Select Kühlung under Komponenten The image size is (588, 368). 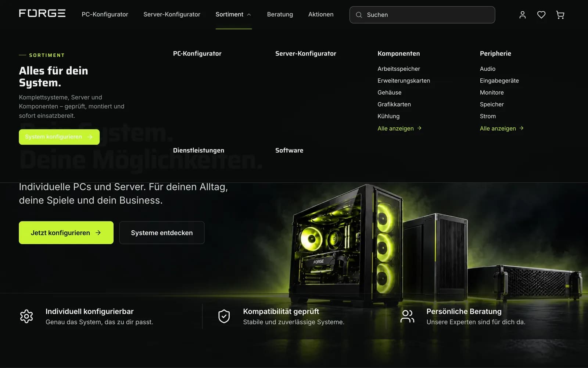[x=388, y=116]
